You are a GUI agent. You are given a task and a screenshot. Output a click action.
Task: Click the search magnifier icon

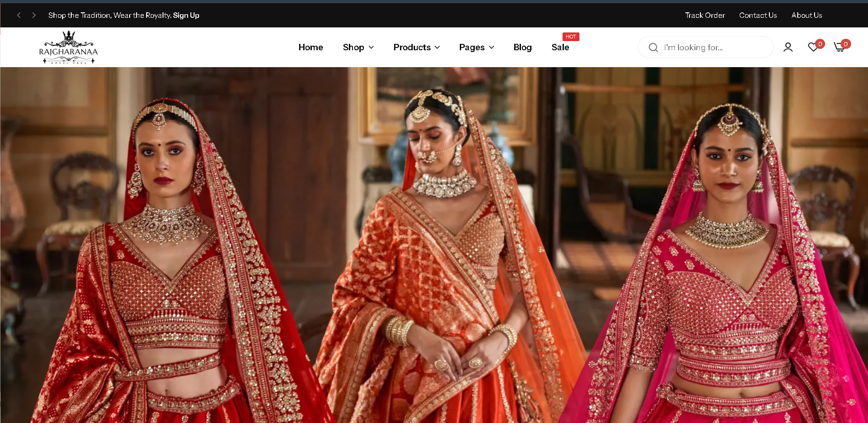coord(653,48)
